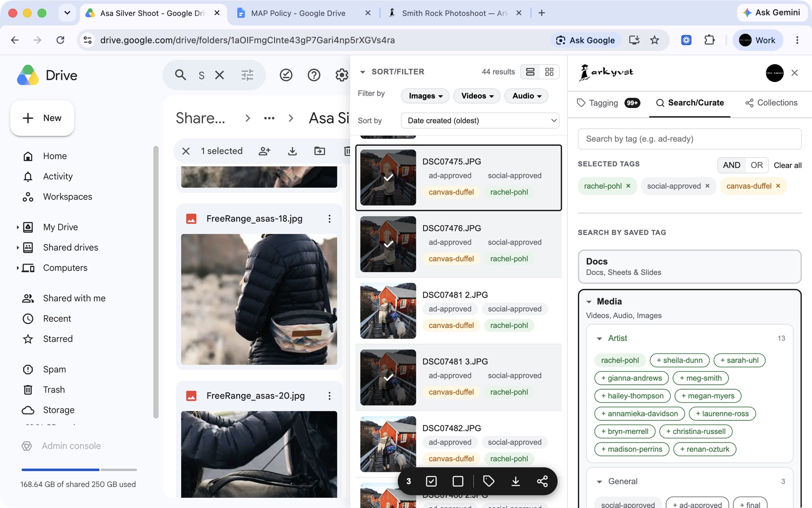Deselect all items in floating toolbar
This screenshot has width=812, height=508.
[458, 481]
